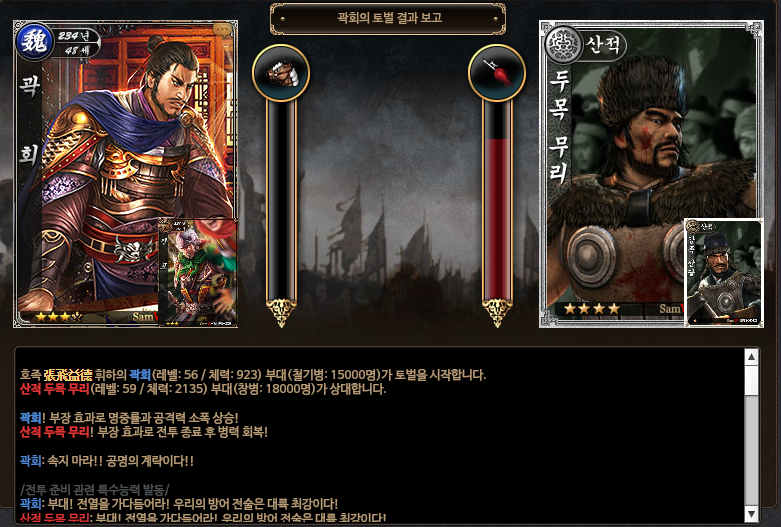
Task: Click the 張飛益德 lord name in log
Action: coord(68,375)
